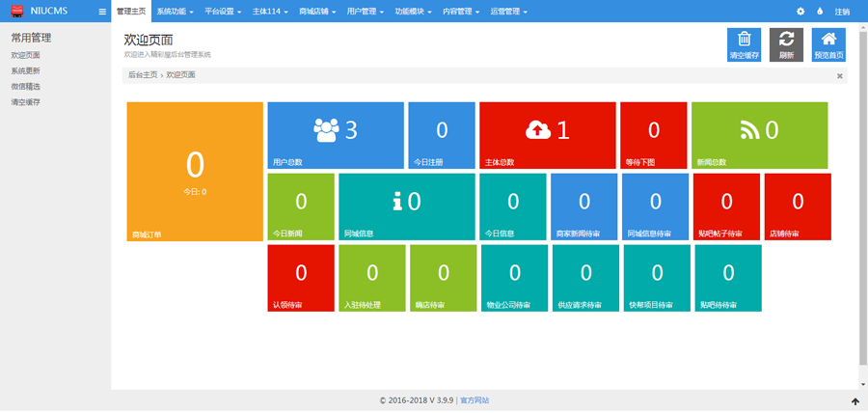Open the 用户管理 dropdown menu

click(365, 12)
